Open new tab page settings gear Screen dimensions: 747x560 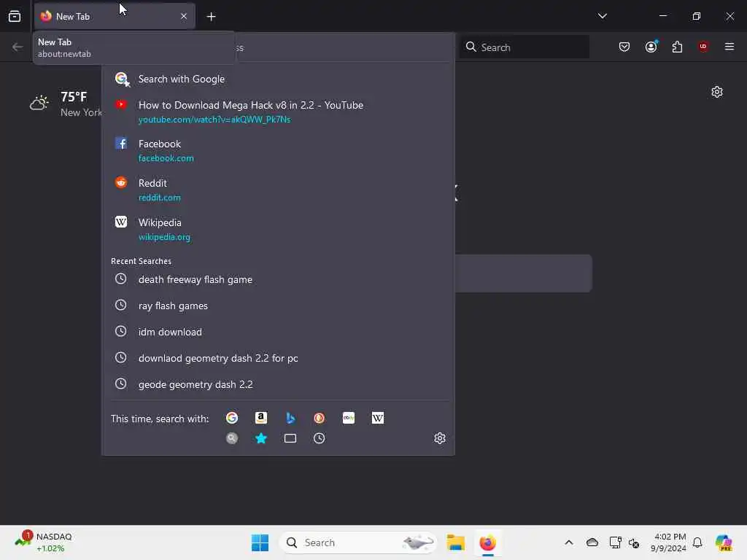point(716,92)
